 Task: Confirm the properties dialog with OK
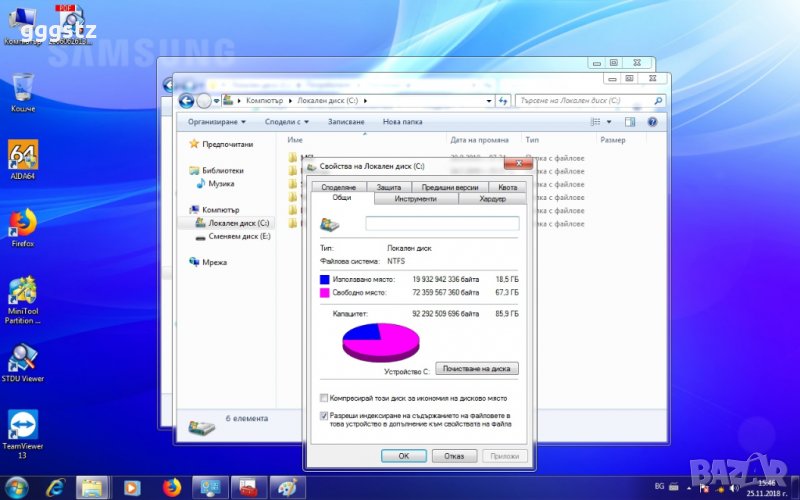pos(403,455)
